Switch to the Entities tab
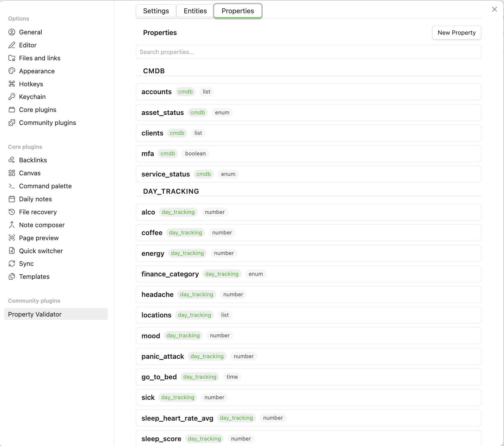504x446 pixels. point(195,11)
